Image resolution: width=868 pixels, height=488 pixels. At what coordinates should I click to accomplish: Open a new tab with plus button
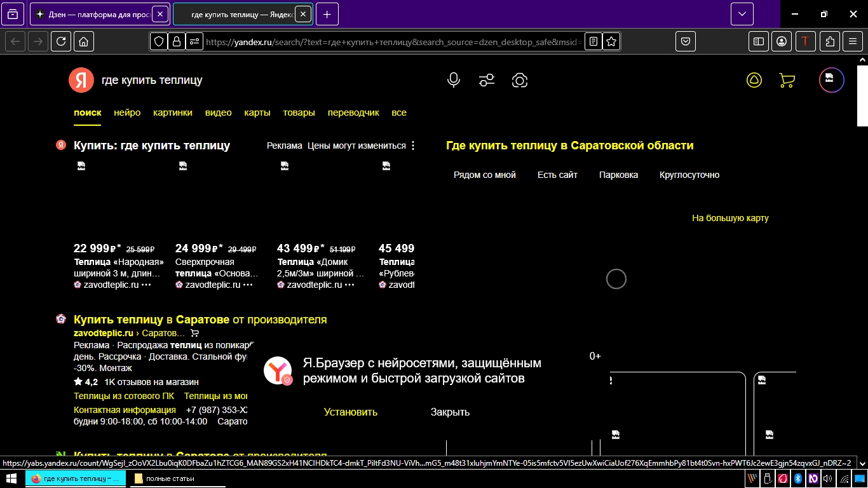tap(327, 13)
